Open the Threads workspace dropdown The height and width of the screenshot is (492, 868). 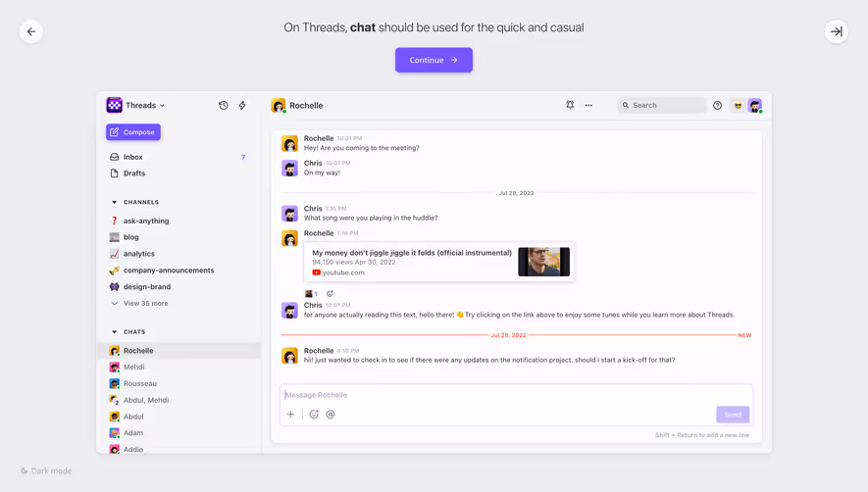click(145, 105)
